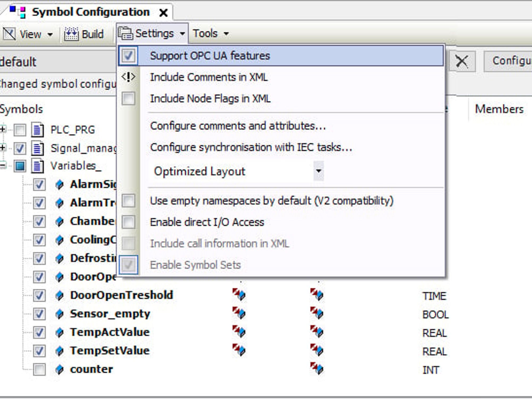Click the Include Comments XML icon
Image resolution: width=532 pixels, height=399 pixels.
(x=128, y=77)
